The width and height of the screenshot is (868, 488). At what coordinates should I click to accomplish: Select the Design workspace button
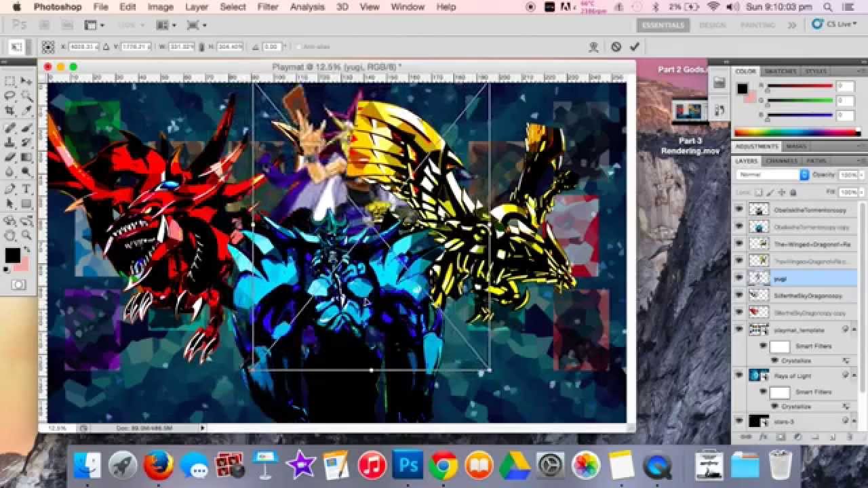[712, 25]
